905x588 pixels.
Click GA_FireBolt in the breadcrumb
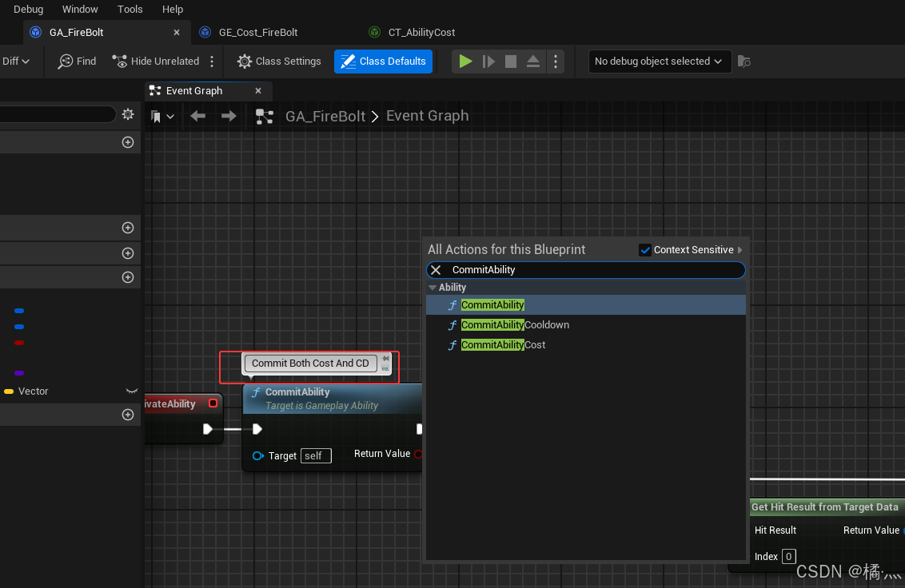tap(325, 117)
